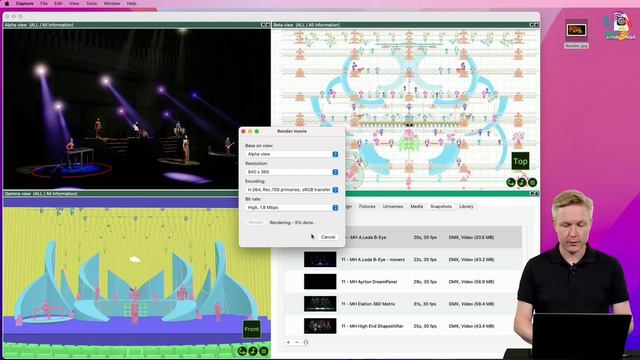This screenshot has height=360, width=640.
Task: Click the 29s, 30 fps duration text
Action: [x=425, y=282]
